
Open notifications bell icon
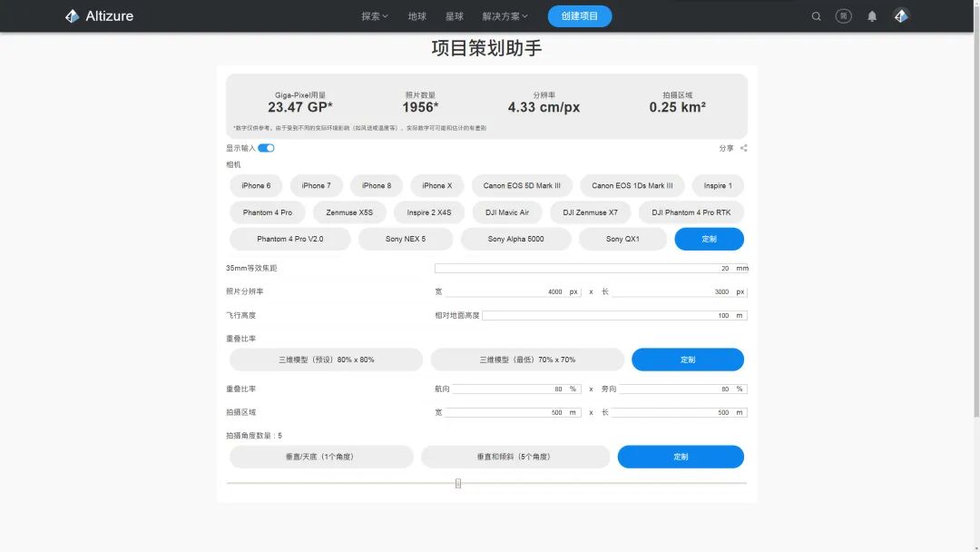[872, 16]
